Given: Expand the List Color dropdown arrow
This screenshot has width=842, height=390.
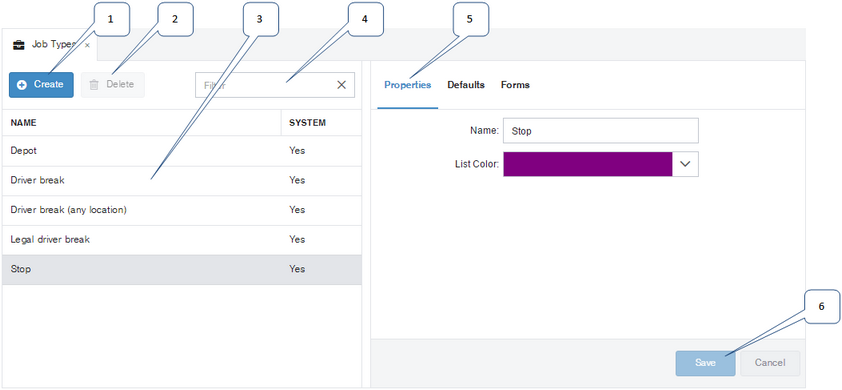Looking at the screenshot, I should [685, 164].
